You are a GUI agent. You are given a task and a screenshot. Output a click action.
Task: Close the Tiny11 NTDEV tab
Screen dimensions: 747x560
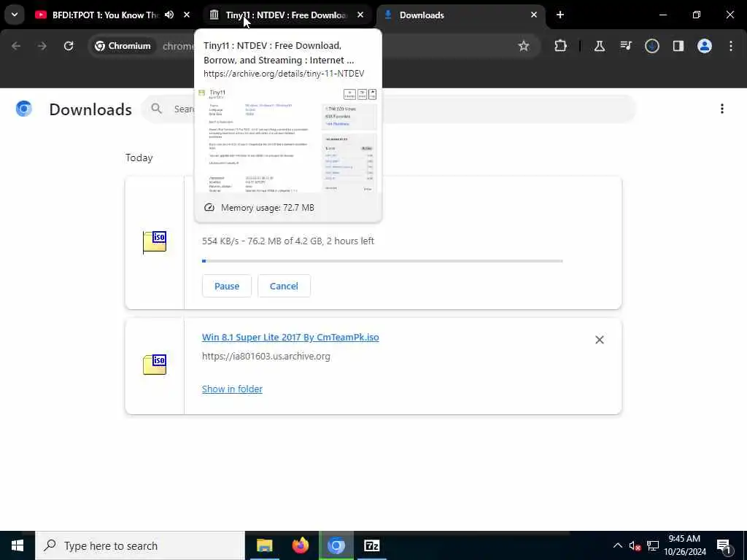tap(360, 15)
